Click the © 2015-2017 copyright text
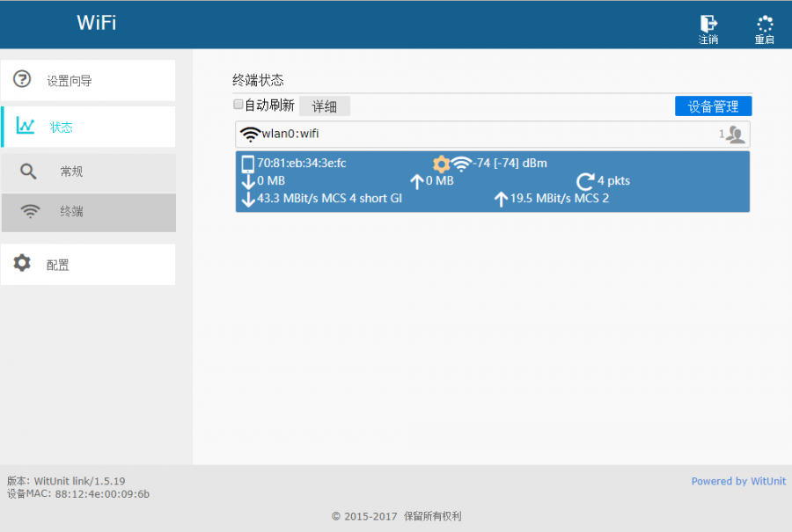This screenshot has height=532, width=792. (x=397, y=516)
